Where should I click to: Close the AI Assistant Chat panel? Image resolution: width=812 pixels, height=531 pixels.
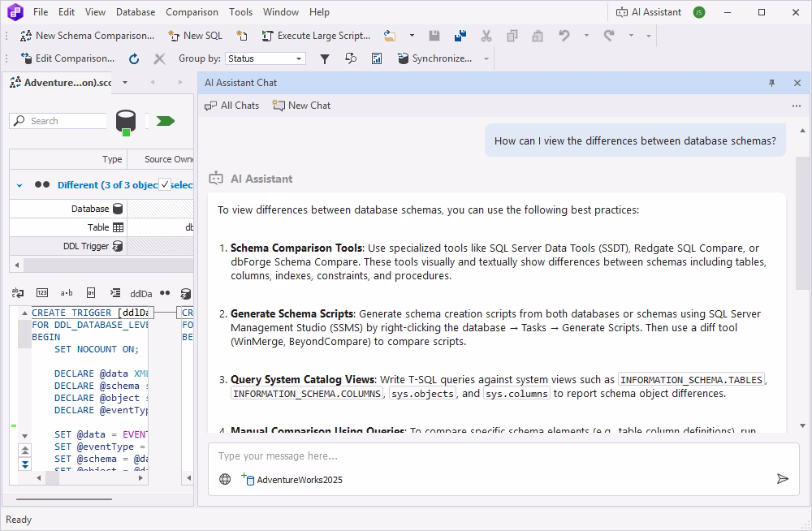tap(797, 83)
